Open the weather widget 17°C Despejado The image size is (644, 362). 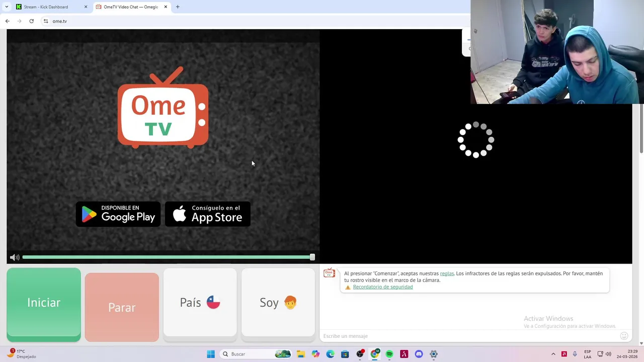(23, 354)
